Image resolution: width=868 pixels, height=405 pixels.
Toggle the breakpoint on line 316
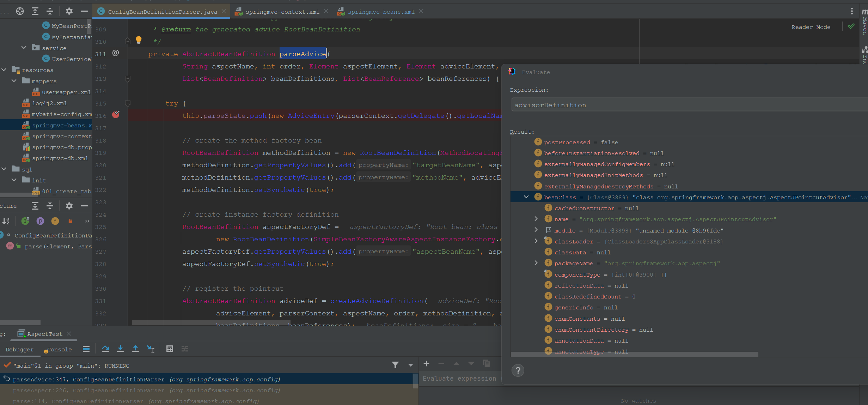tap(116, 115)
